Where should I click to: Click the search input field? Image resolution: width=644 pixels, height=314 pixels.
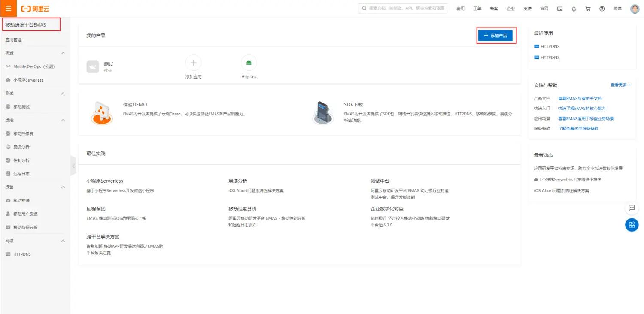pos(403,8)
